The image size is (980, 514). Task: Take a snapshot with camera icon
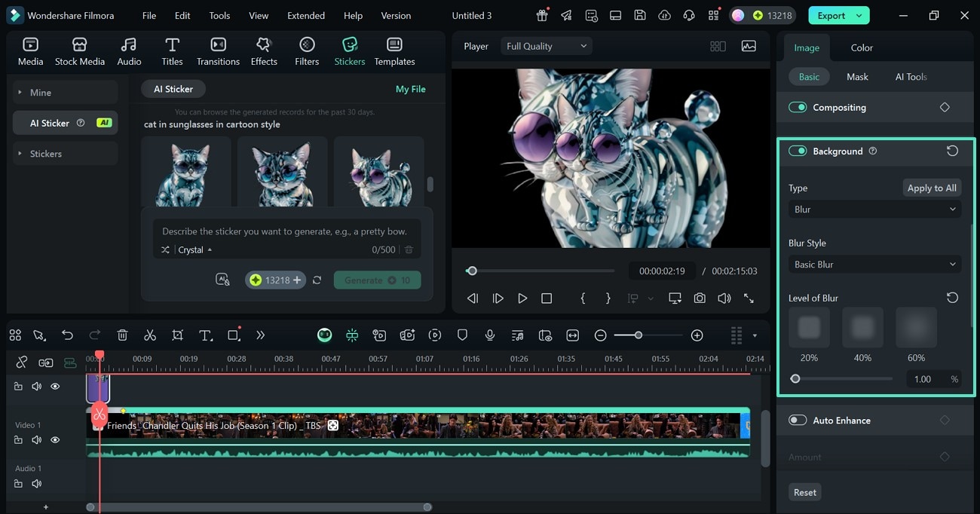700,298
